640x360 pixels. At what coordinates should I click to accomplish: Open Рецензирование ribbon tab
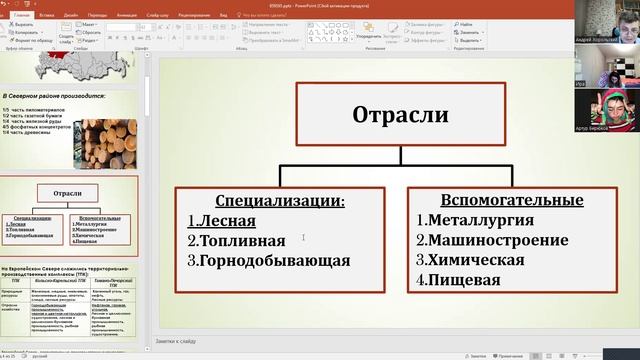click(x=194, y=15)
